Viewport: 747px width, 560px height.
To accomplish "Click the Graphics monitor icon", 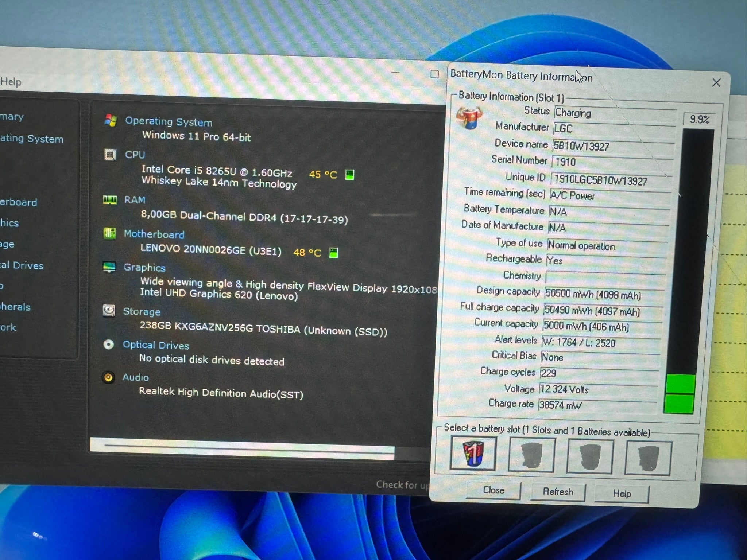I will (x=109, y=267).
